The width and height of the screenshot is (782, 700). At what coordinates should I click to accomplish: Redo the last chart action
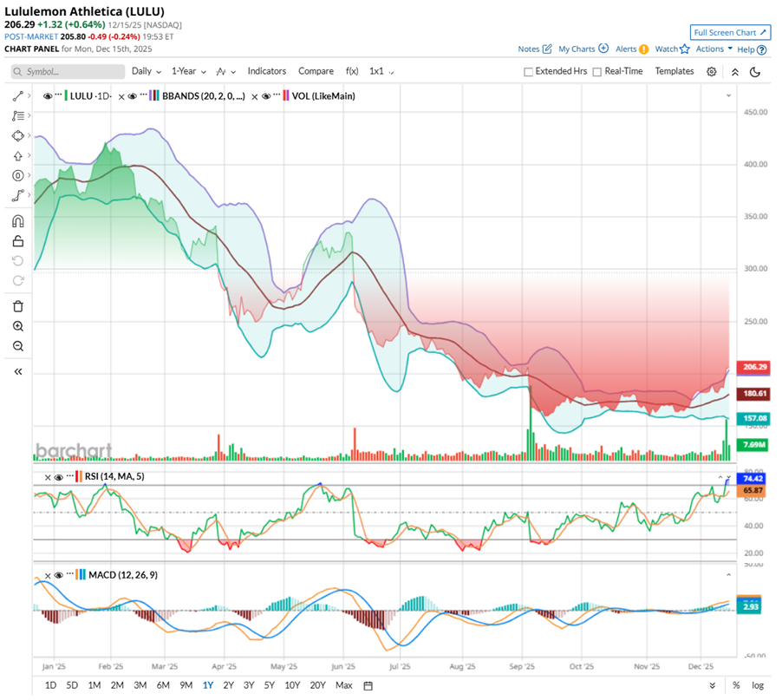coord(18,280)
